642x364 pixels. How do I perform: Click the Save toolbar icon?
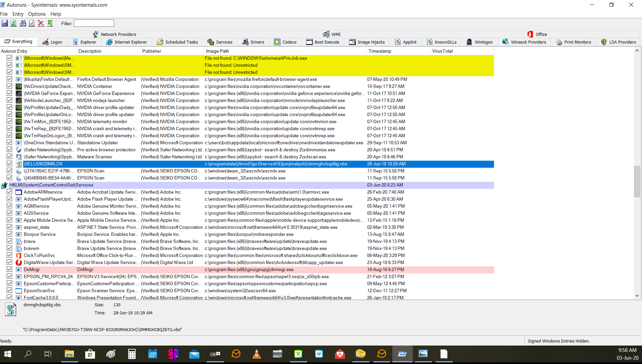pyautogui.click(x=5, y=23)
